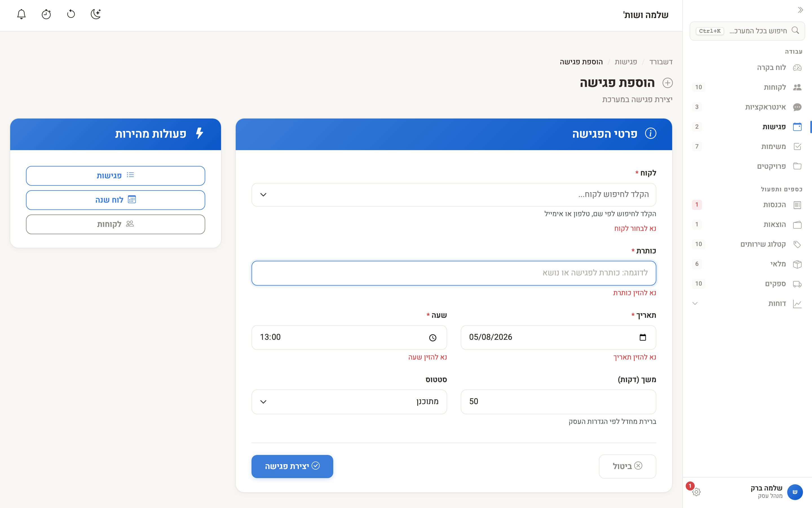Open ספקים in the sidebar
Screen dimensions: 812x508
[747, 284]
